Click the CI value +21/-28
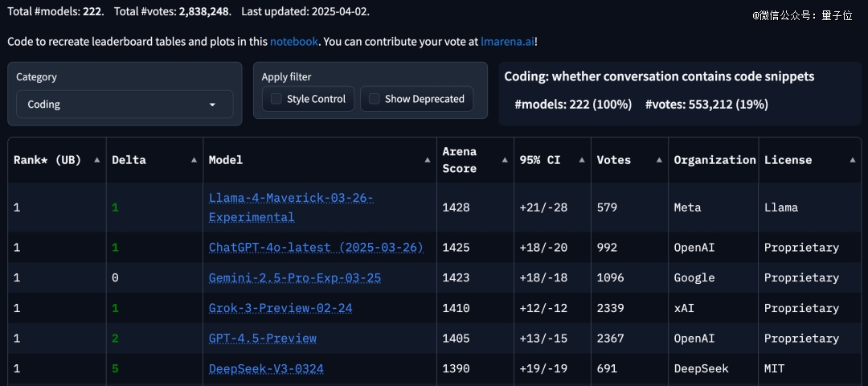 (543, 207)
